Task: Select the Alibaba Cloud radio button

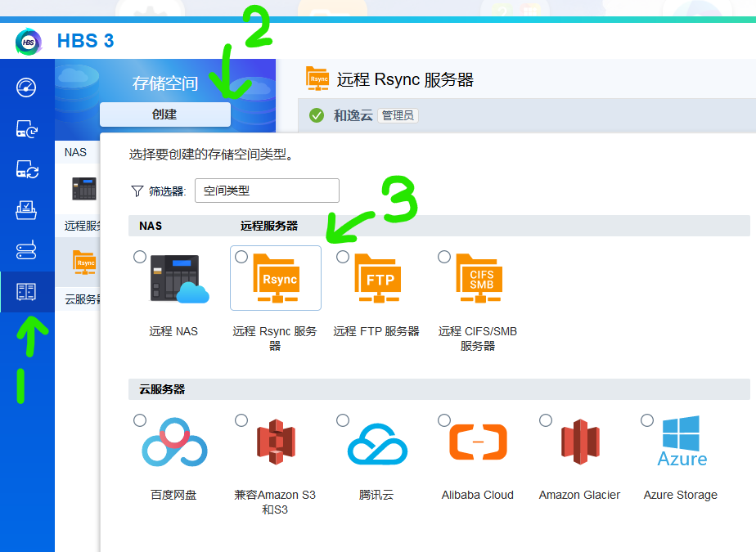Action: pyautogui.click(x=444, y=420)
